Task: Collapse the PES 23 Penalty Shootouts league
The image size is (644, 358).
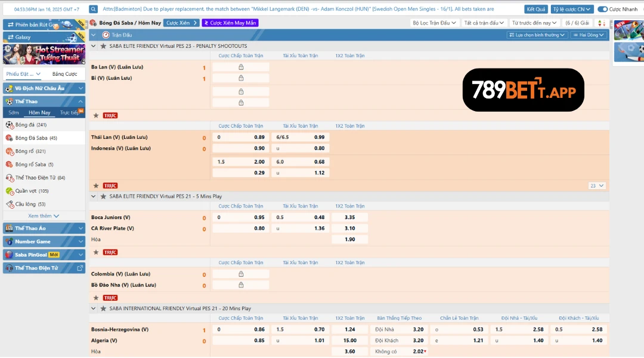Action: tap(94, 46)
